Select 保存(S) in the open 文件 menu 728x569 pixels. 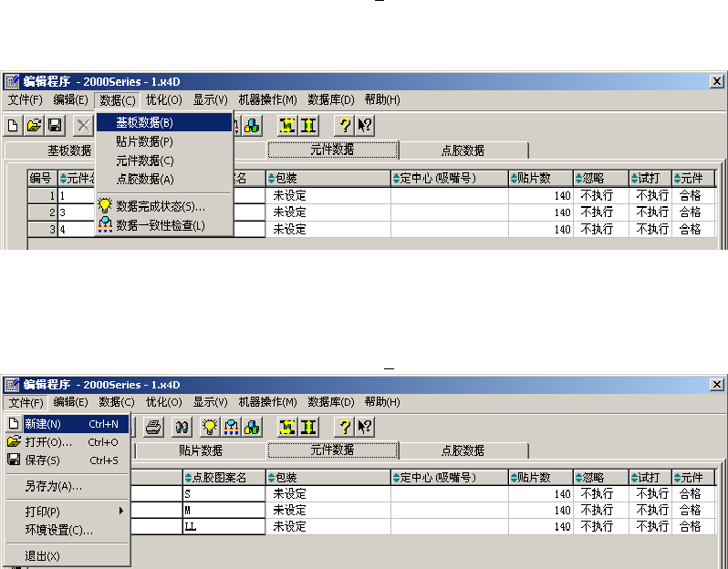coord(68,460)
